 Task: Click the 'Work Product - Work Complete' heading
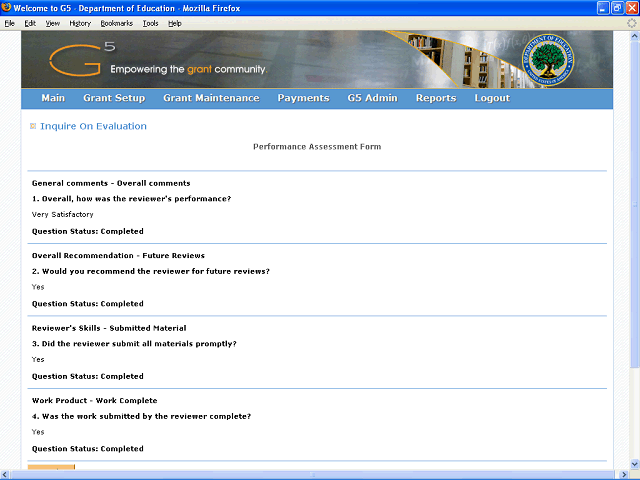tap(95, 400)
